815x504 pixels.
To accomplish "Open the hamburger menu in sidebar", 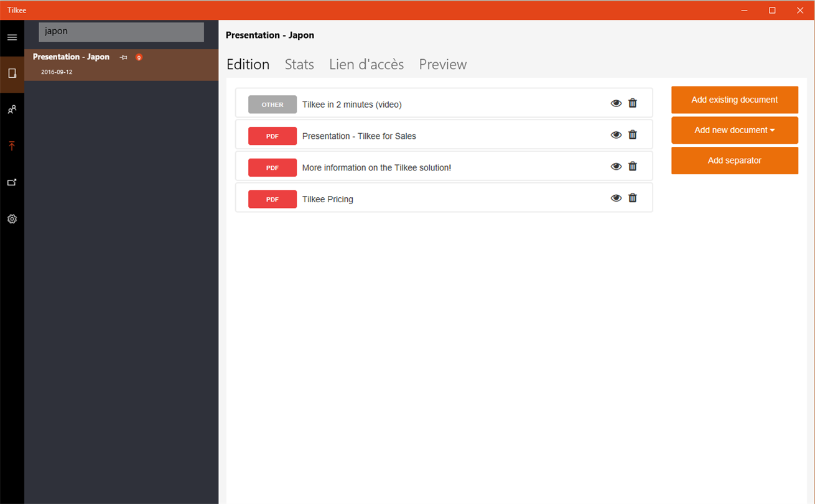I will (12, 37).
